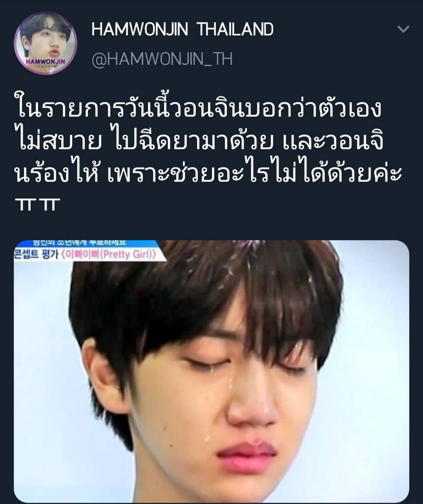
Task: Open the tweet options chevron menu
Action: pos(403,29)
